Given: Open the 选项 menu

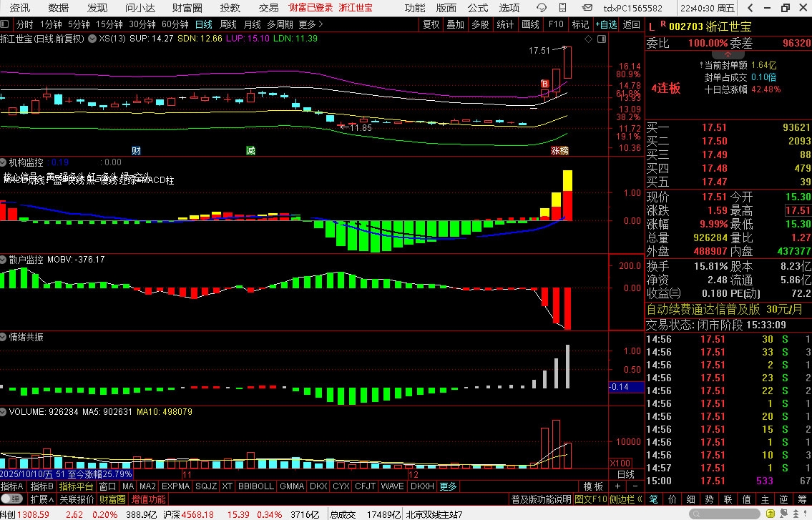Looking at the screenshot, I should click(509, 8).
